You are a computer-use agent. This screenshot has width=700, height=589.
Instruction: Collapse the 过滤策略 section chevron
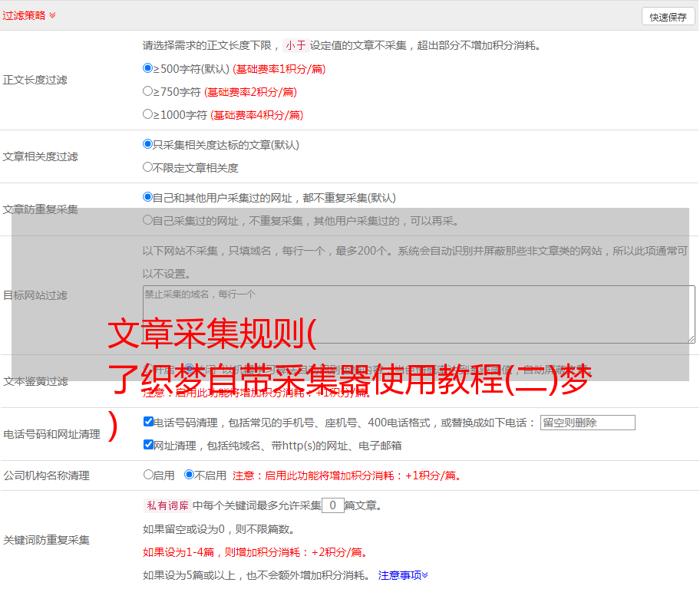(52, 15)
